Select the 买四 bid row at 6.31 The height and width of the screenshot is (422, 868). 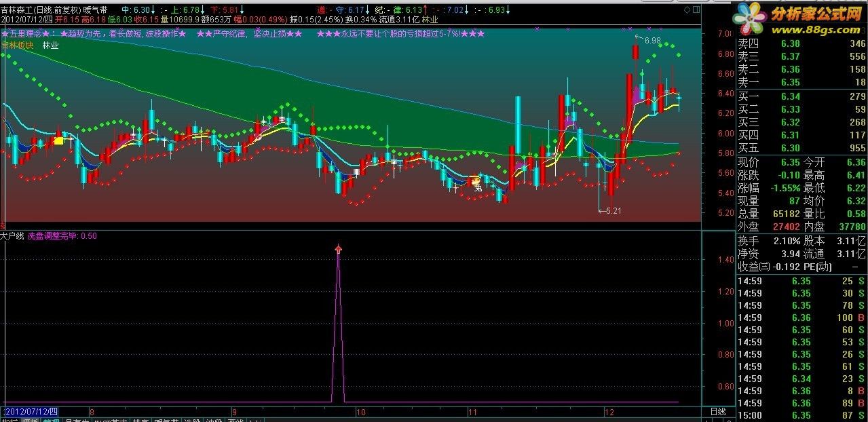802,136
